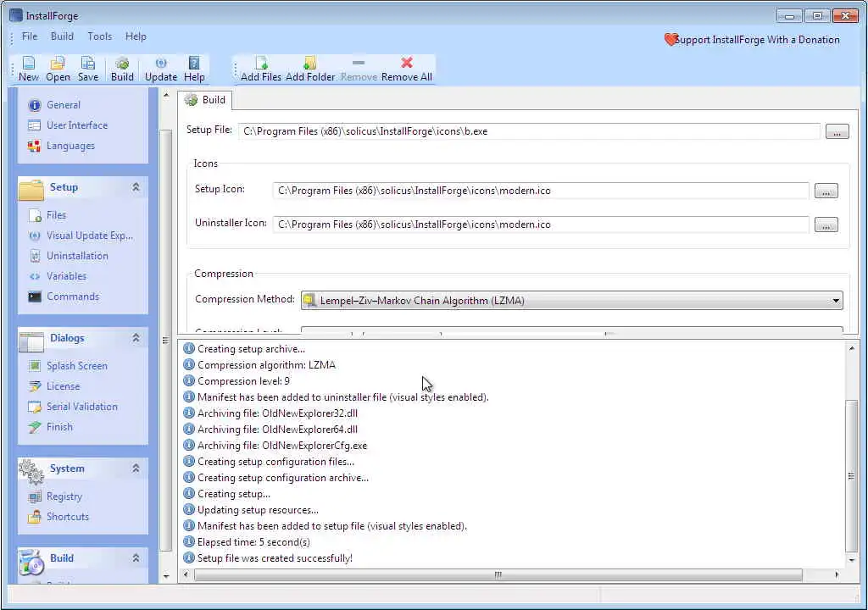Open the General section in sidebar
The width and height of the screenshot is (868, 610).
coord(54,104)
